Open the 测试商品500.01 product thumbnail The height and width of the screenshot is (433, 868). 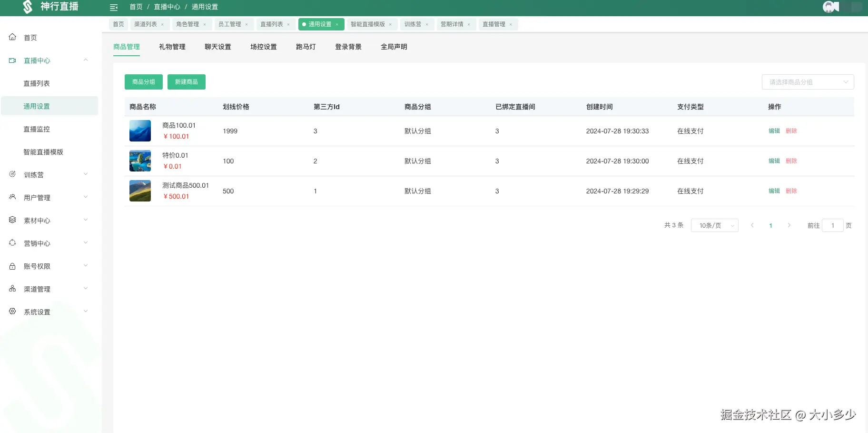tap(140, 191)
